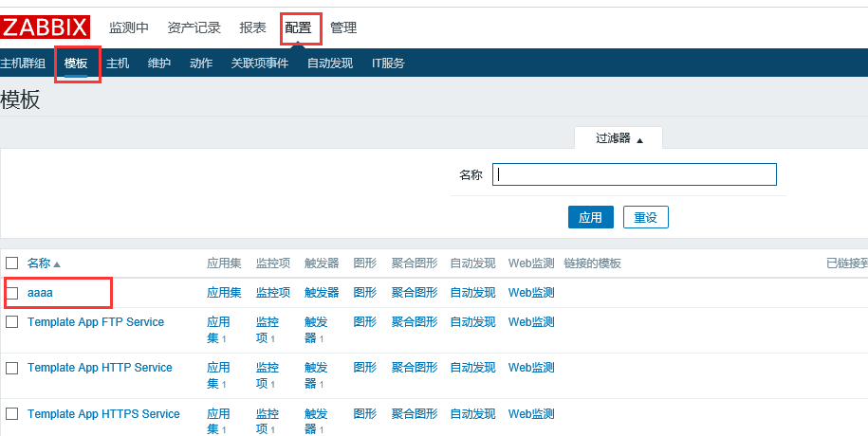Screen dimensions: 868x436
Task: Open 聚合图形 for Template App HTTPS Service
Action: point(415,414)
